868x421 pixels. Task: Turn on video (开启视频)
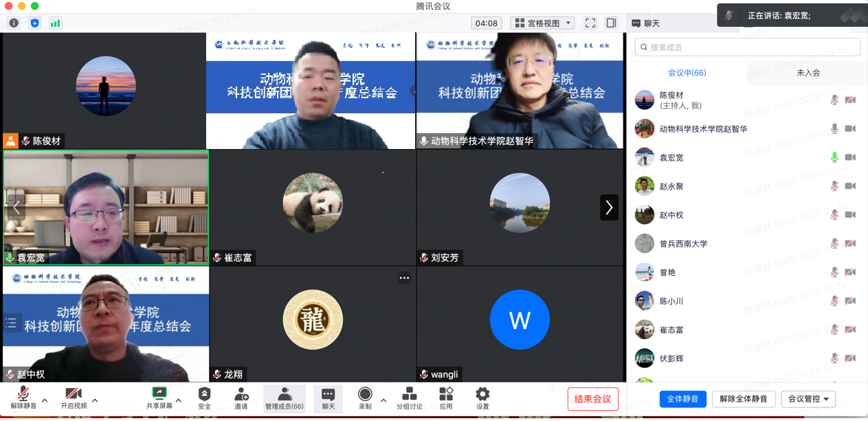pyautogui.click(x=74, y=394)
